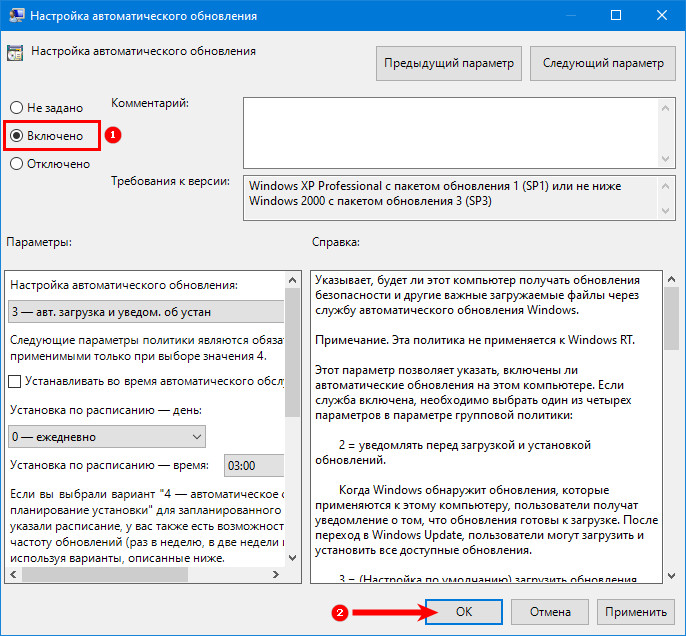Screen dimensions: 686x636
Task: Click 'Требования к версии:' label
Action: 170,181
